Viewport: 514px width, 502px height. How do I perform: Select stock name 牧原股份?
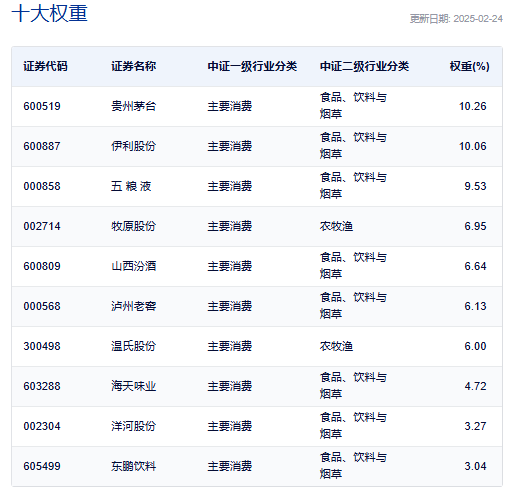[x=134, y=226]
